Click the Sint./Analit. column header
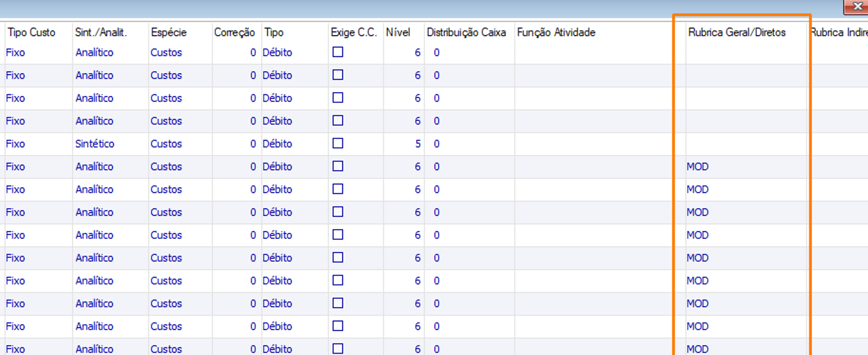The width and height of the screenshot is (868, 355). 101,32
